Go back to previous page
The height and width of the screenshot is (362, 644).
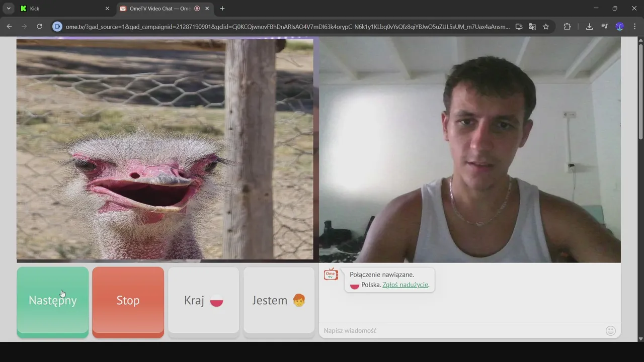pyautogui.click(x=9, y=27)
